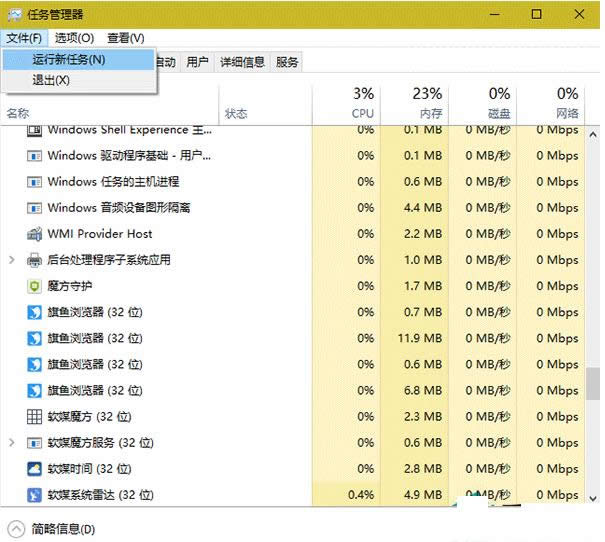Screen dimensions: 605x542
Task: Click the 11.9 MB memory value
Action: [420, 338]
